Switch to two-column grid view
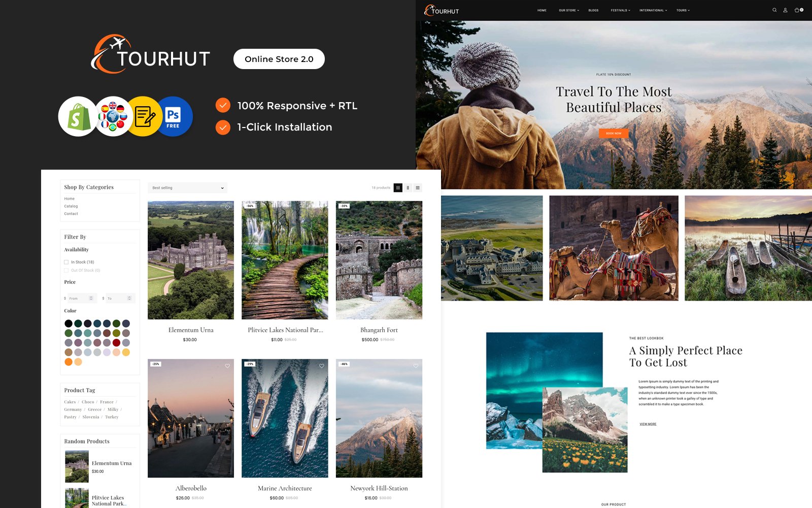 (x=408, y=188)
